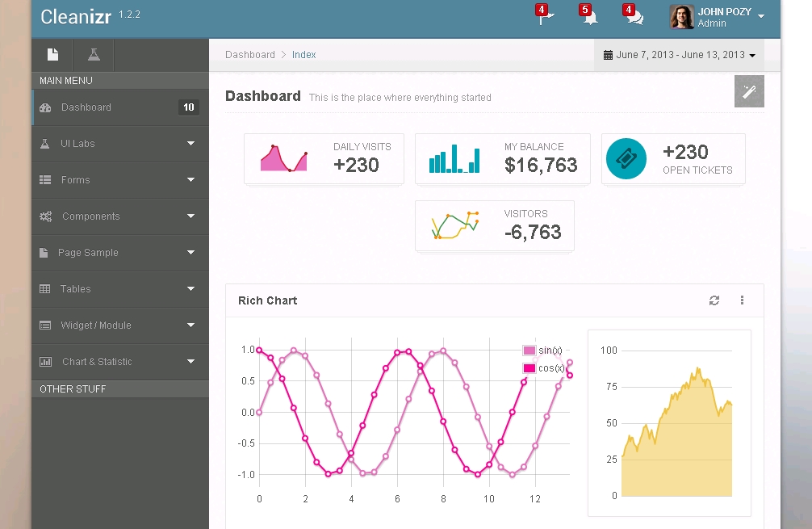Click the Dashboard breadcrumb link
Image resolution: width=812 pixels, height=529 pixels.
tap(250, 55)
